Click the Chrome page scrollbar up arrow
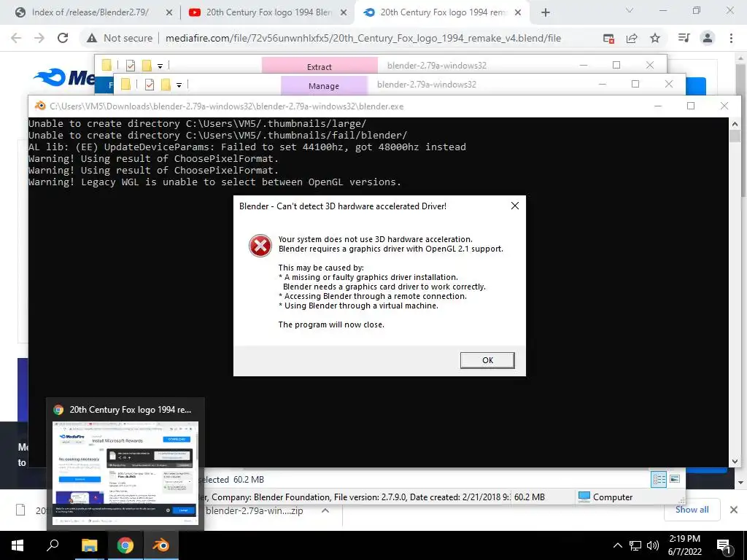The height and width of the screenshot is (560, 747). (x=741, y=58)
